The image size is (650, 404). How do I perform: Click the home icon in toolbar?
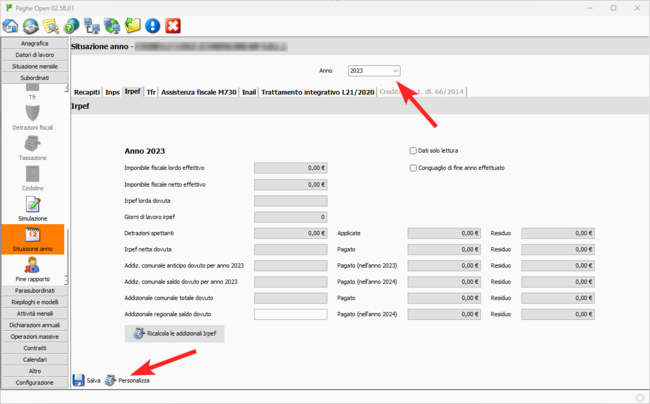[x=11, y=26]
